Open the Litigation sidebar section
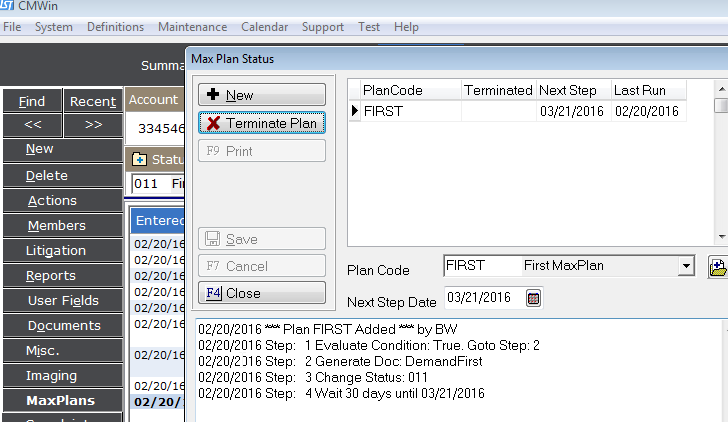Screen dimensions: 728x422 point(56,250)
